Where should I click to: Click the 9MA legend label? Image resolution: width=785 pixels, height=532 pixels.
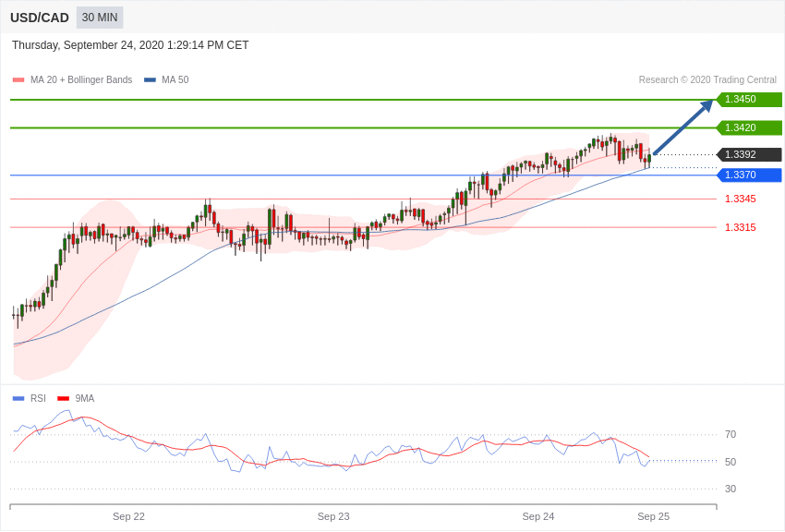point(85,398)
